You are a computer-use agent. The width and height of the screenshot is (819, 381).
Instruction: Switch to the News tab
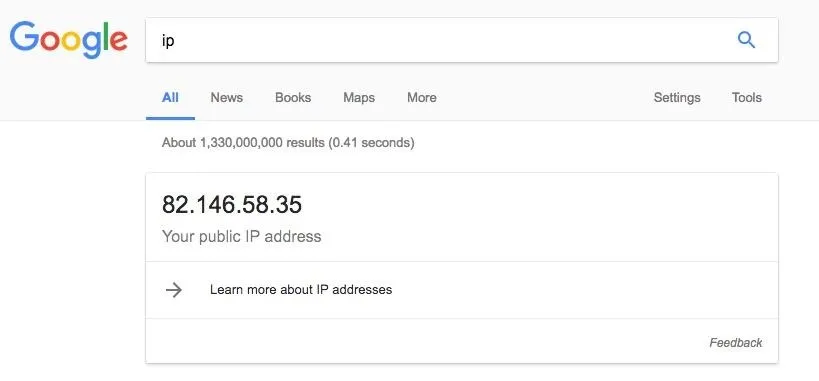227,98
